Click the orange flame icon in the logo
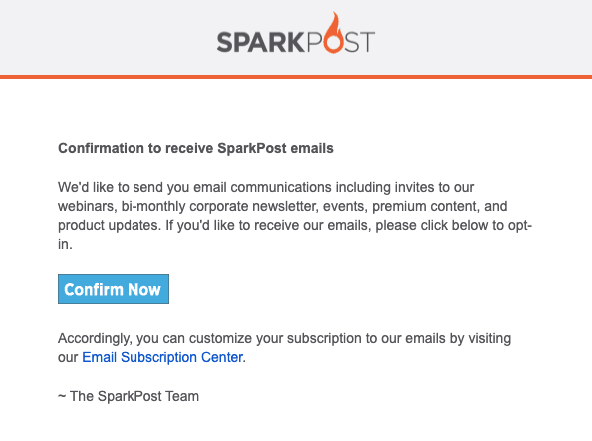The width and height of the screenshot is (592, 441). point(333,32)
